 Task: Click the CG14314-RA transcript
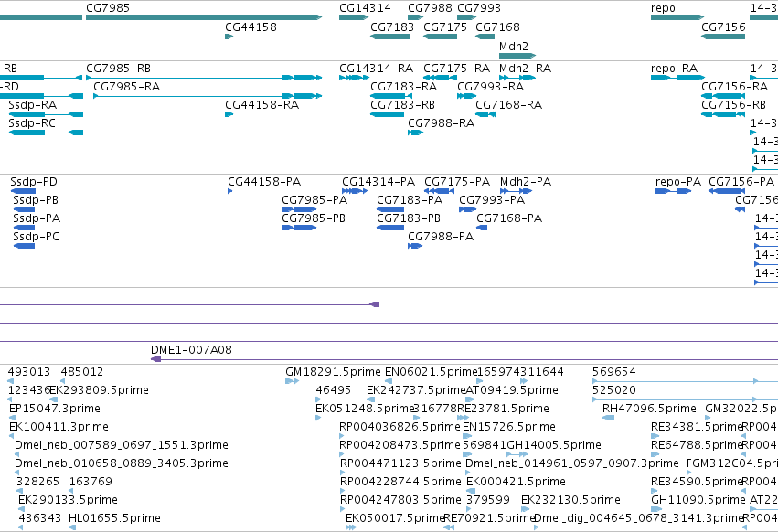coord(355,78)
